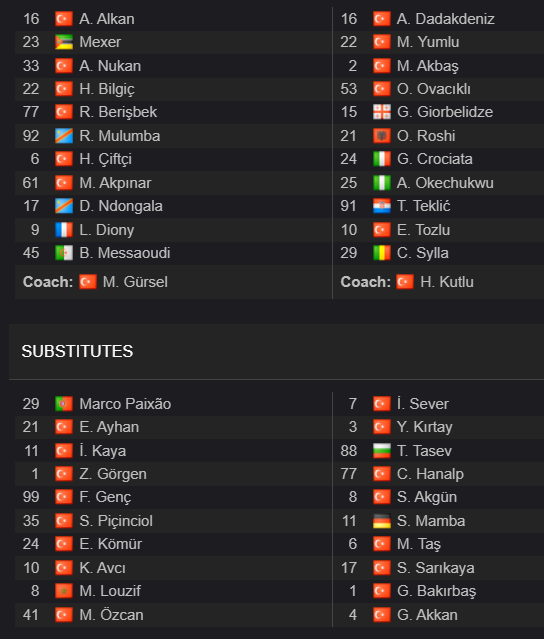Click the Algerian flag beside B. Messaoudi
544x639 pixels.
click(64, 253)
